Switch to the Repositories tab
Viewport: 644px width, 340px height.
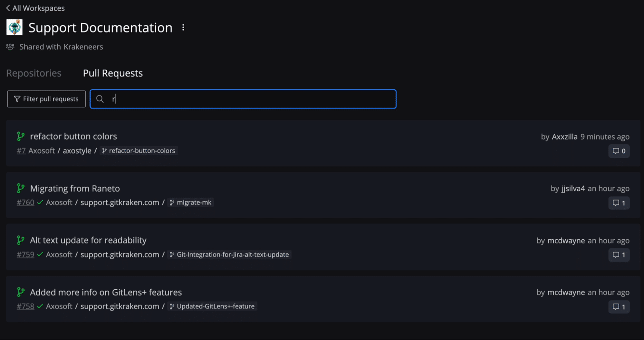[34, 73]
